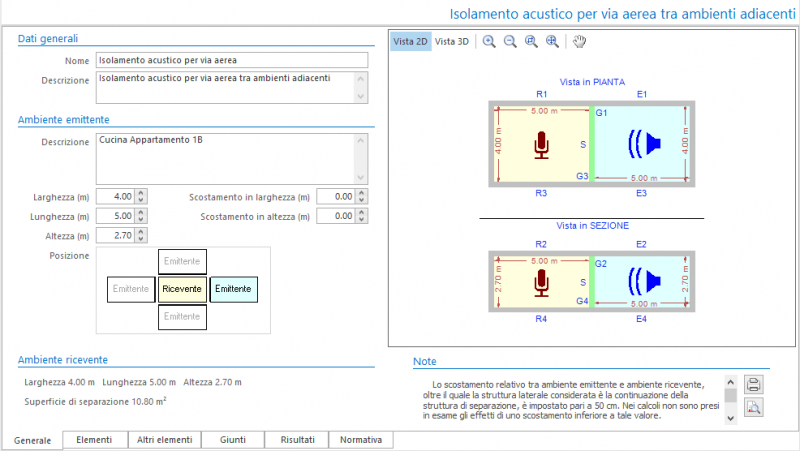The height and width of the screenshot is (451, 800).
Task: Click the microphone icon in section view
Action: tap(541, 283)
